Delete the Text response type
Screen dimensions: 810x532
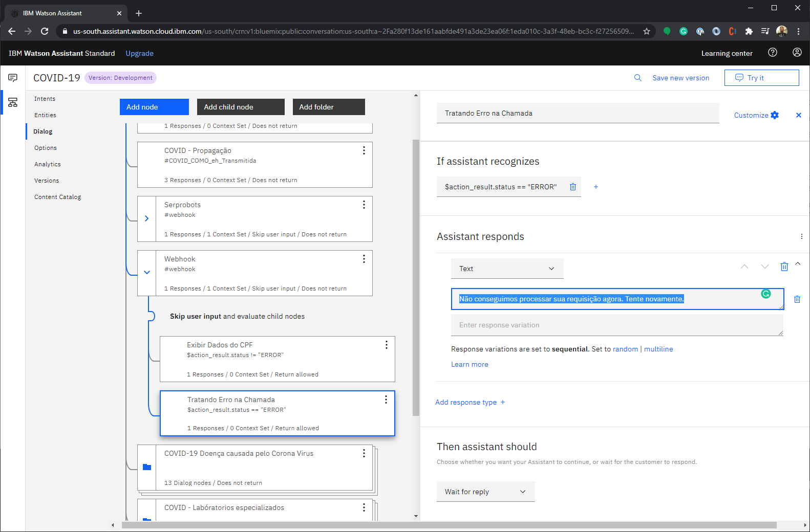[784, 267]
